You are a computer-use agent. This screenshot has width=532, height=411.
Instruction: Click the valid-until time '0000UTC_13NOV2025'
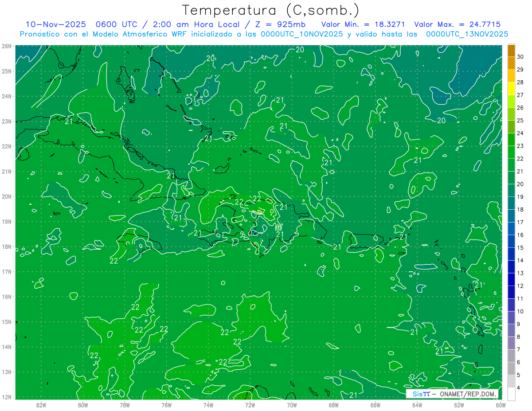point(467,34)
